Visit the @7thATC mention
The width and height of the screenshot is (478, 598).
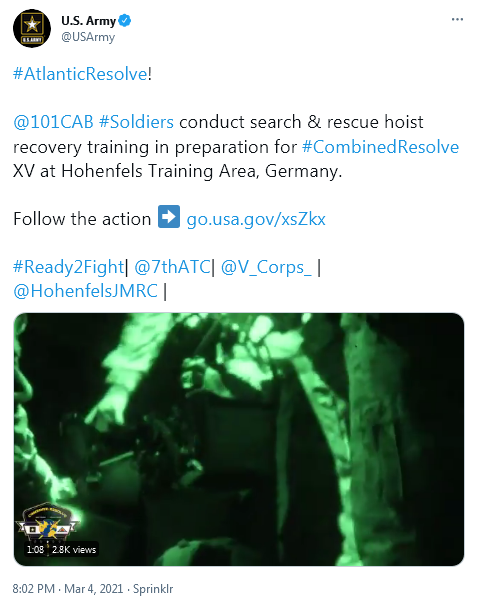(x=172, y=267)
